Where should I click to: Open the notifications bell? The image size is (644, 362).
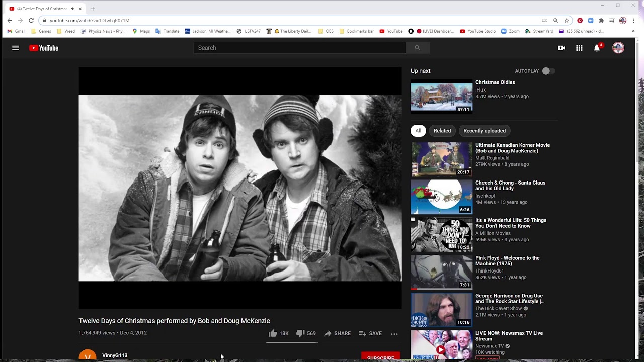(597, 48)
